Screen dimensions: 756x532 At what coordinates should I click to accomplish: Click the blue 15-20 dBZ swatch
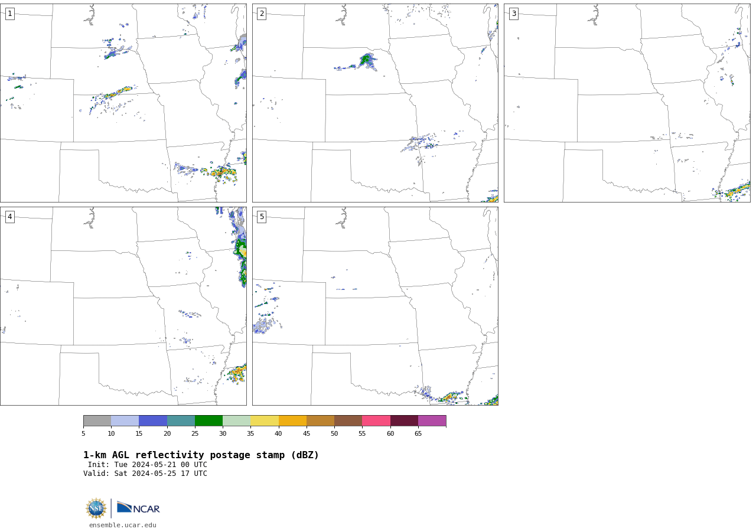[x=153, y=421]
